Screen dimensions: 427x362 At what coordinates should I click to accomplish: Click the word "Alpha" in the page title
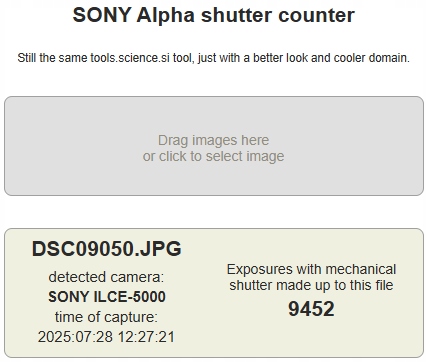(x=166, y=16)
